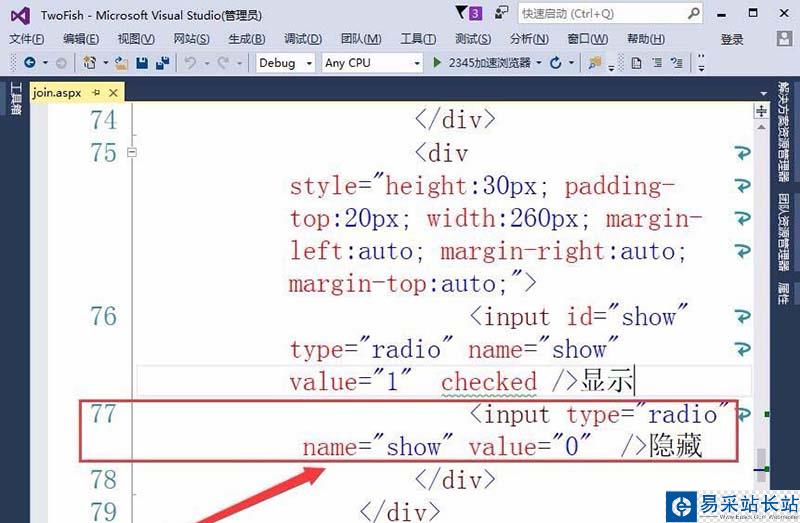
Task: Click the vertical scrollbar up arrow
Action: pyautogui.click(x=761, y=127)
